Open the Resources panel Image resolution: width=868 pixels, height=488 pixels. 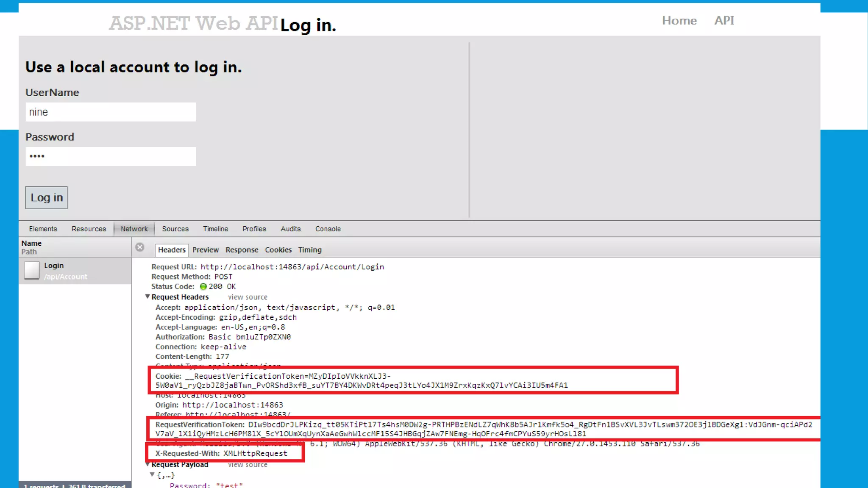click(89, 229)
